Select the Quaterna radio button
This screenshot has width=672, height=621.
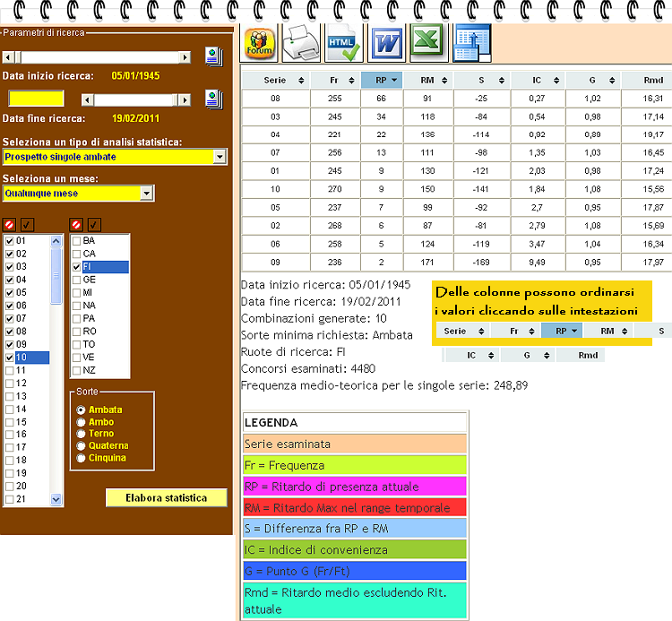[81, 445]
